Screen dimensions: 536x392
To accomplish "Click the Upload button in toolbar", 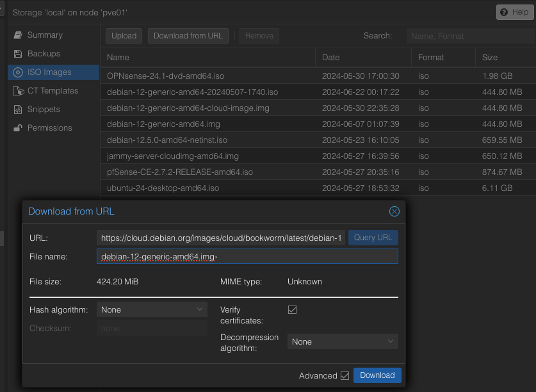I will coord(124,36).
